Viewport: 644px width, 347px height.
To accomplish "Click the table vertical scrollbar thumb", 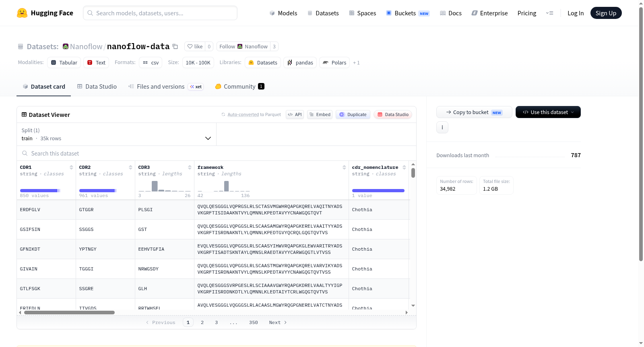I will 413,173.
